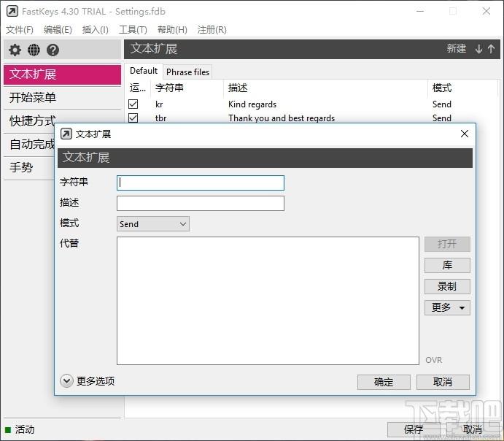This screenshot has height=441, width=504.
Task: Click the dialog's 取消 button
Action: pyautogui.click(x=443, y=382)
